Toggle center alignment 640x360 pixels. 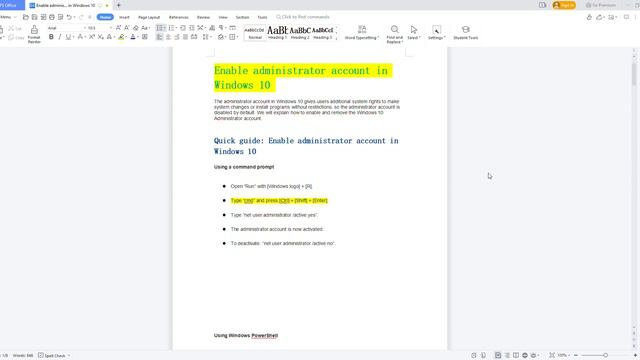coord(168,37)
